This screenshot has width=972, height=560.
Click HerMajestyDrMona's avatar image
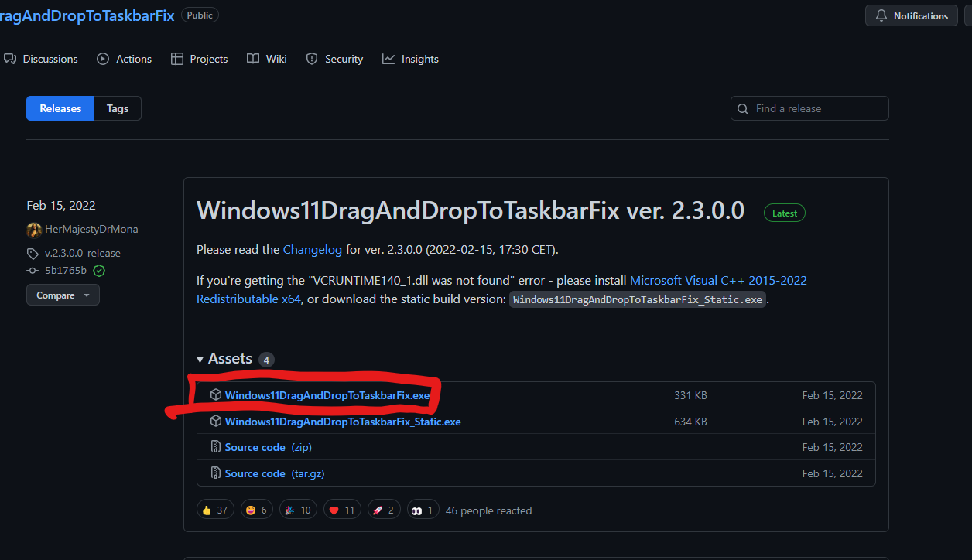tap(34, 230)
